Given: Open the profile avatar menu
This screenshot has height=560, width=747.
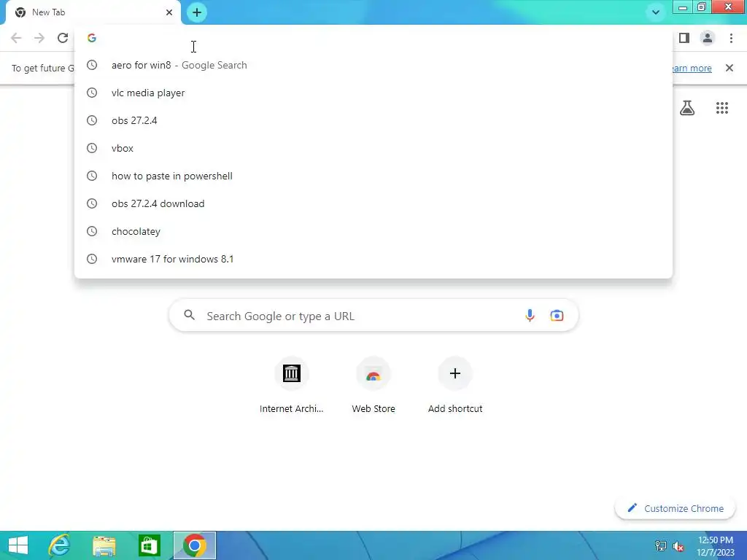Looking at the screenshot, I should [x=708, y=38].
